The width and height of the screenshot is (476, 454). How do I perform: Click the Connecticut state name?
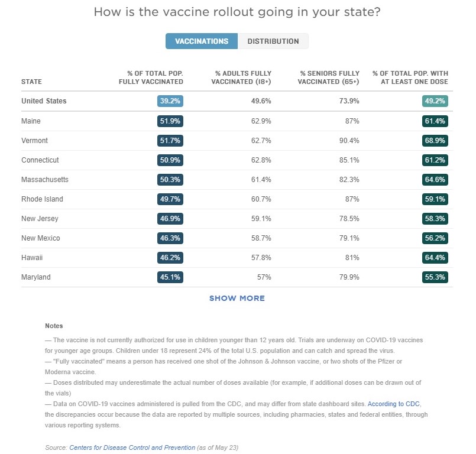coord(40,160)
